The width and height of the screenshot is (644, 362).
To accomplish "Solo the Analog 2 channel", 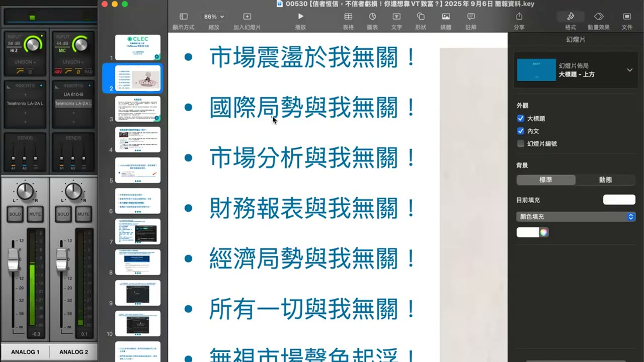I will point(63,214).
